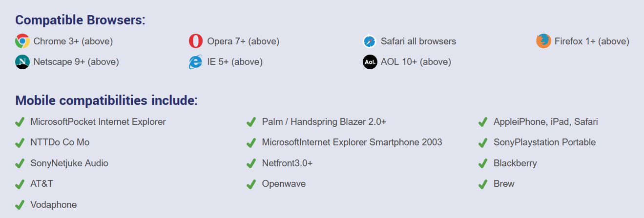This screenshot has width=644, height=218.
Task: Click checkmark beside MicrosoftPocket Internet Explorer
Action: pyautogui.click(x=20, y=122)
